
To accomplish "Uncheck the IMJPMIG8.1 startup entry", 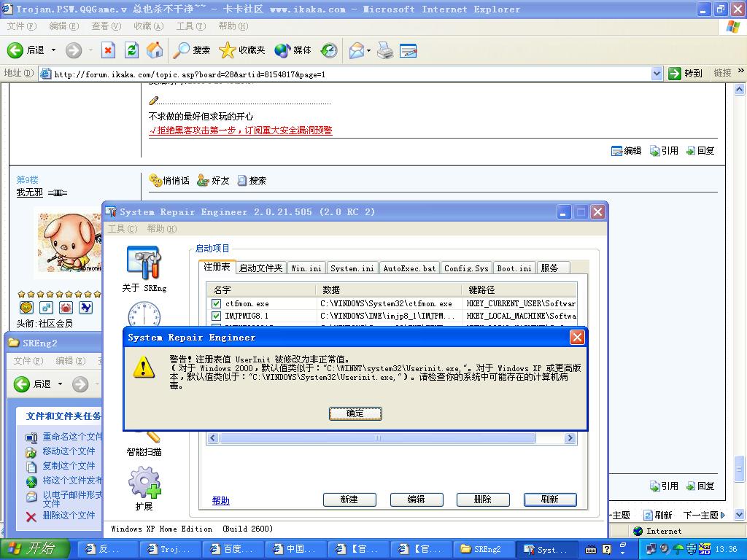I will click(216, 316).
